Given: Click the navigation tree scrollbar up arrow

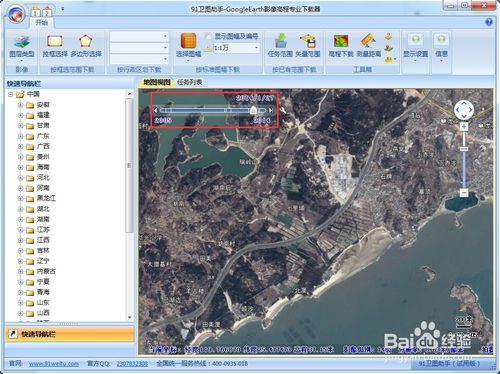Looking at the screenshot, I should coord(130,94).
